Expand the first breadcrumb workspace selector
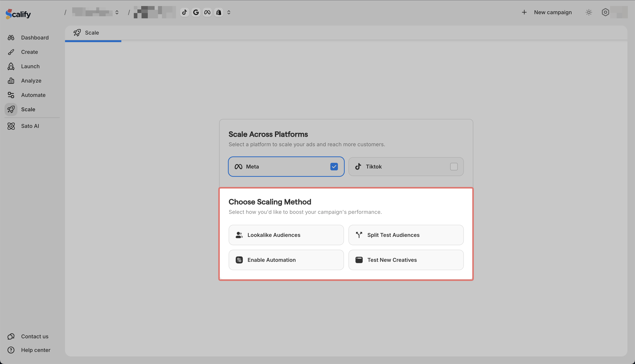The width and height of the screenshot is (635, 364). [117, 12]
